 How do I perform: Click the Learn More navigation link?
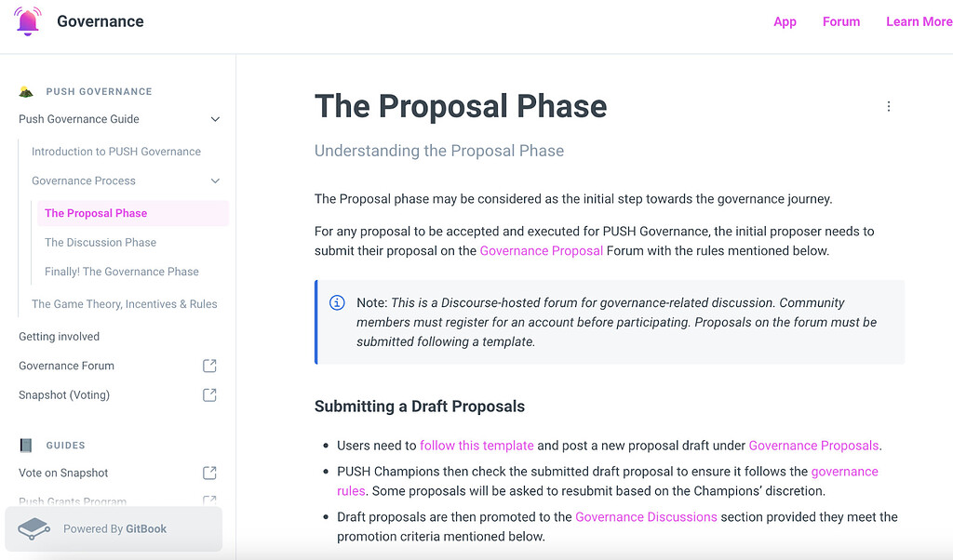point(919,21)
